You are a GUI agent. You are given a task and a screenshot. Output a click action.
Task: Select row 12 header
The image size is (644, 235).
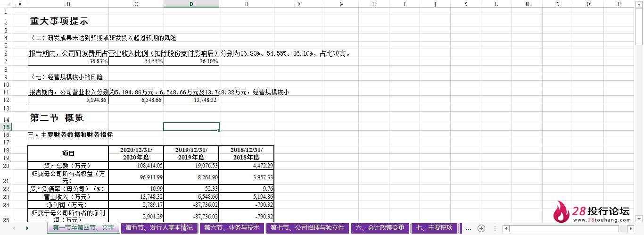[6, 101]
